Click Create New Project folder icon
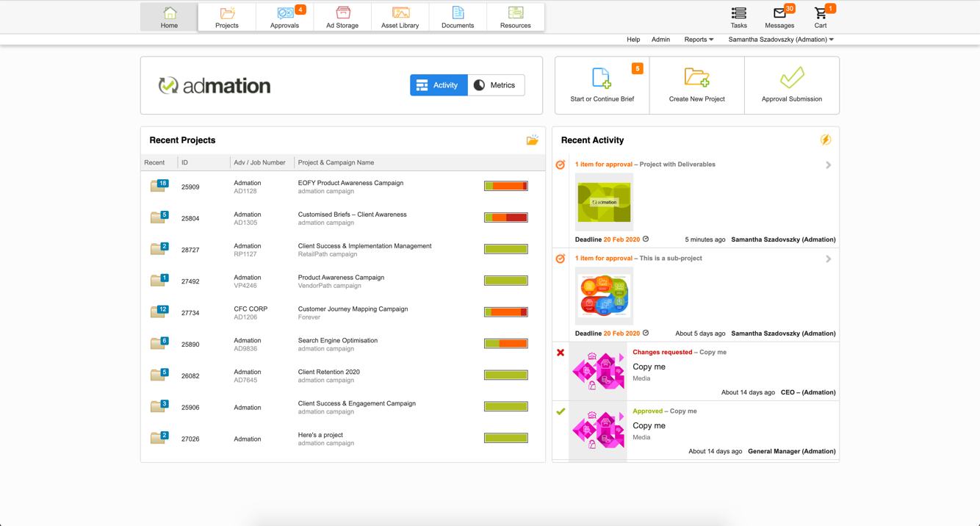This screenshot has height=526, width=980. click(696, 77)
